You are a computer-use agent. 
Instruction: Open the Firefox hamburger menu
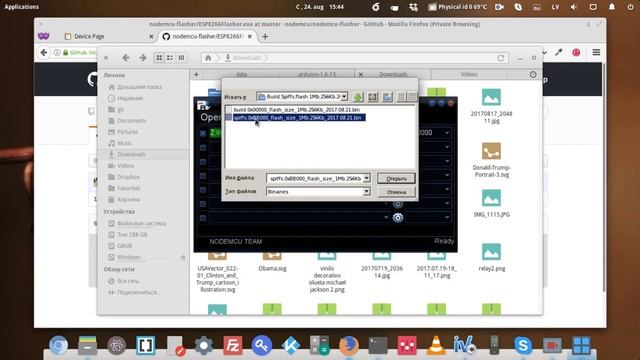point(596,52)
